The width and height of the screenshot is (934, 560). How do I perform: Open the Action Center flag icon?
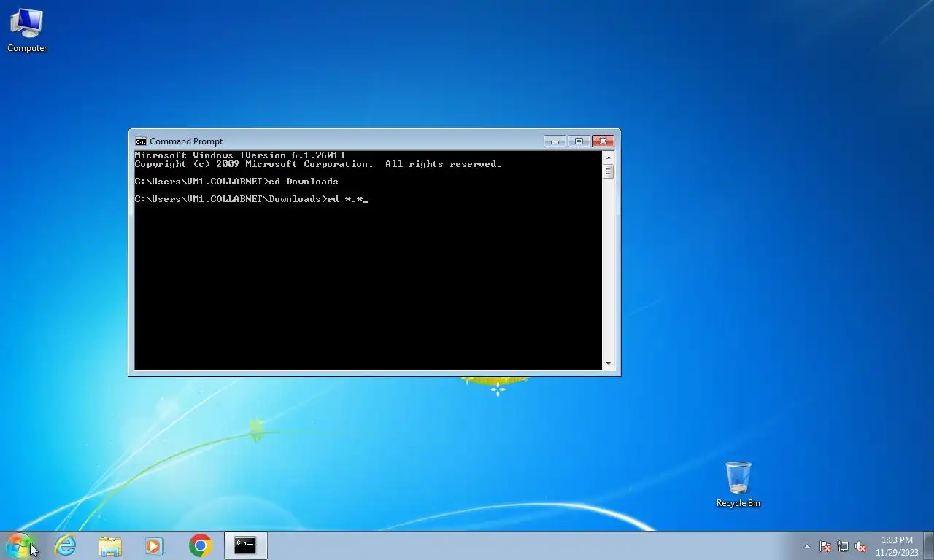coord(825,546)
